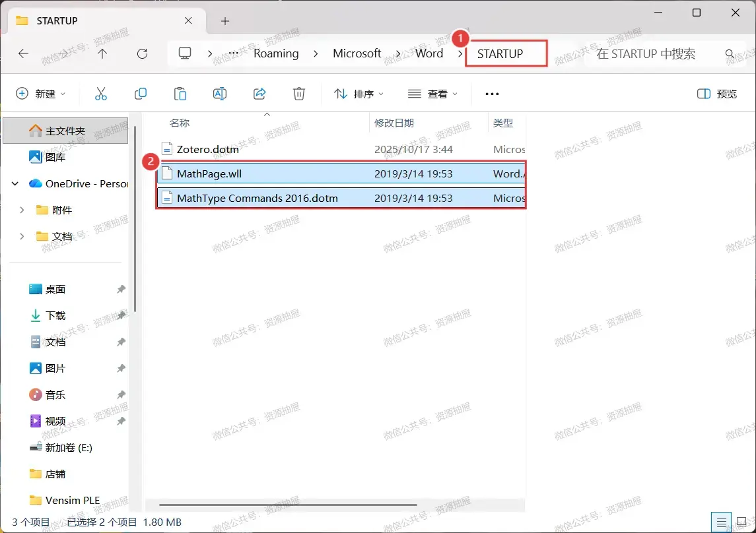This screenshot has width=756, height=533.
Task: Select the Zotero.dotm file
Action: 341,149
